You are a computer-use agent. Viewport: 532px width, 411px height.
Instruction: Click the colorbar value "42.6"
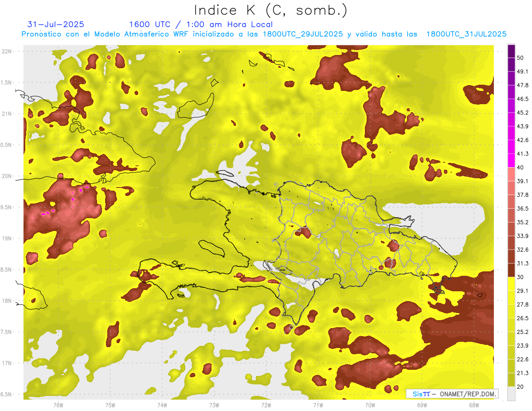tap(522, 140)
